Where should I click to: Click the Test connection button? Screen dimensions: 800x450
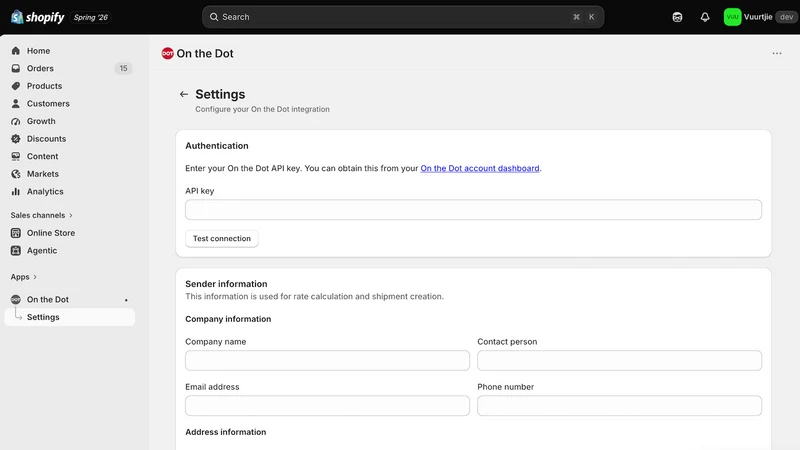(x=221, y=238)
